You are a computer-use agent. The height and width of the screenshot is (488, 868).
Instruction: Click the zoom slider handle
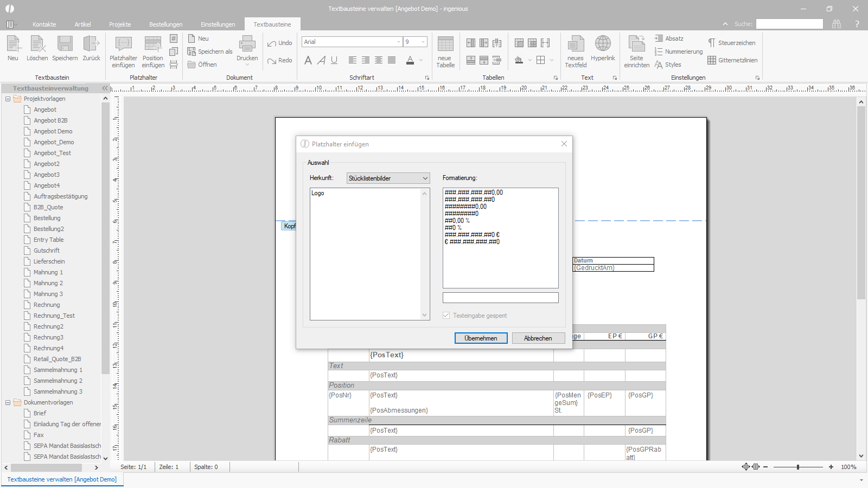click(x=798, y=467)
